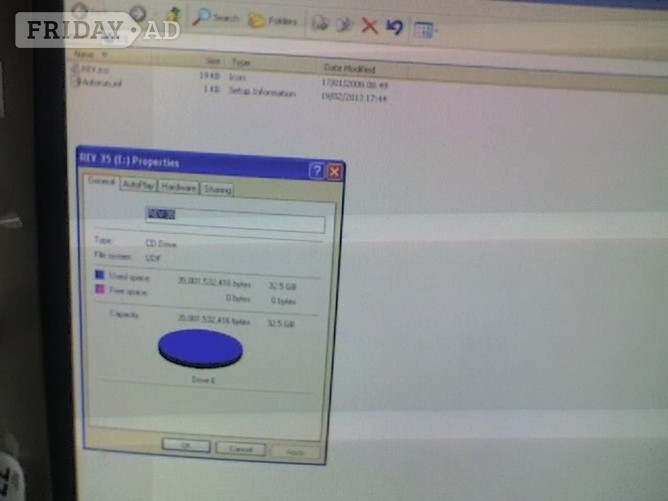This screenshot has width=668, height=501.
Task: Click the blue Undo arrow icon
Action: tap(394, 27)
